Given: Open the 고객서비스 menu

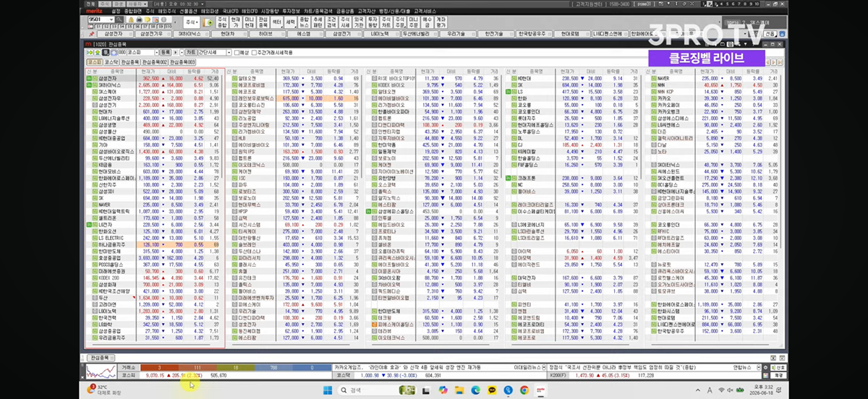Looking at the screenshot, I should [427, 11].
